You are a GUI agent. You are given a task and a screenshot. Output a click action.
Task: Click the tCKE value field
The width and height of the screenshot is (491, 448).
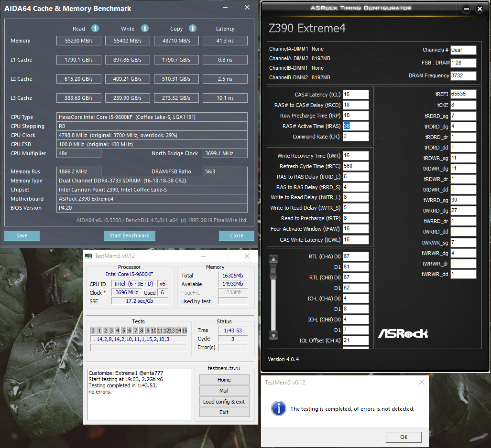tap(463, 105)
